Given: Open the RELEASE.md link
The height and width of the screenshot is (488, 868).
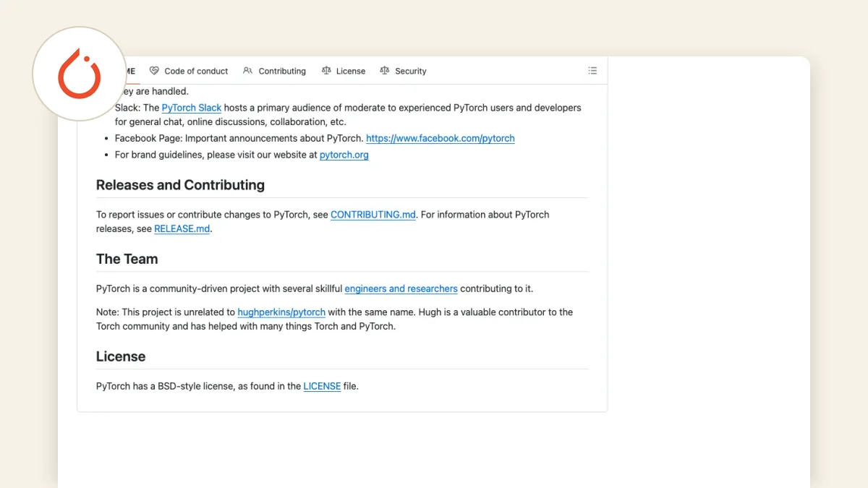Looking at the screenshot, I should [x=182, y=228].
